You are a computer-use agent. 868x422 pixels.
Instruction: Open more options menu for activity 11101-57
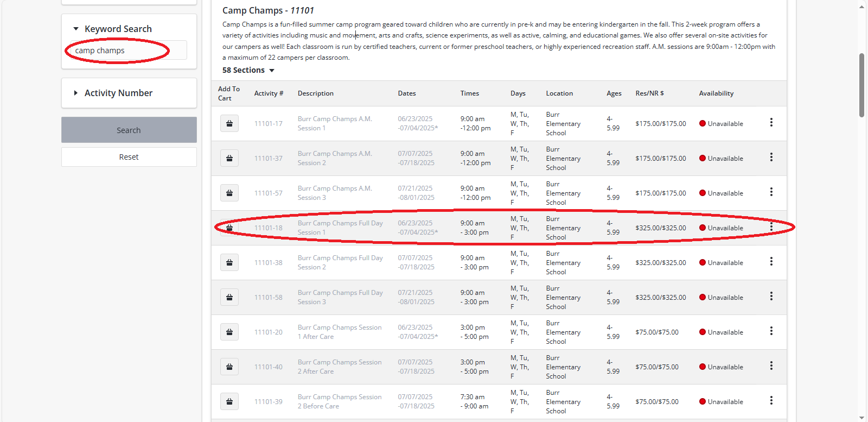tap(771, 192)
